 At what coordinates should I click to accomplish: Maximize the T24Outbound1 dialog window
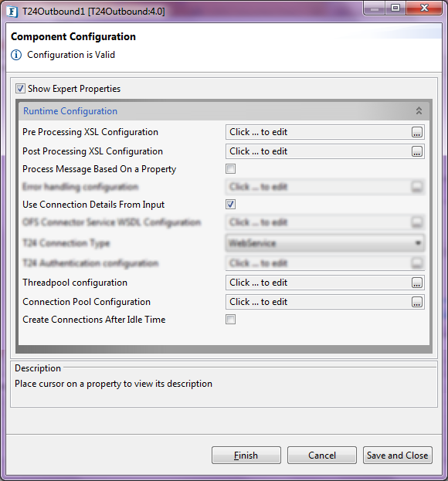395,8
